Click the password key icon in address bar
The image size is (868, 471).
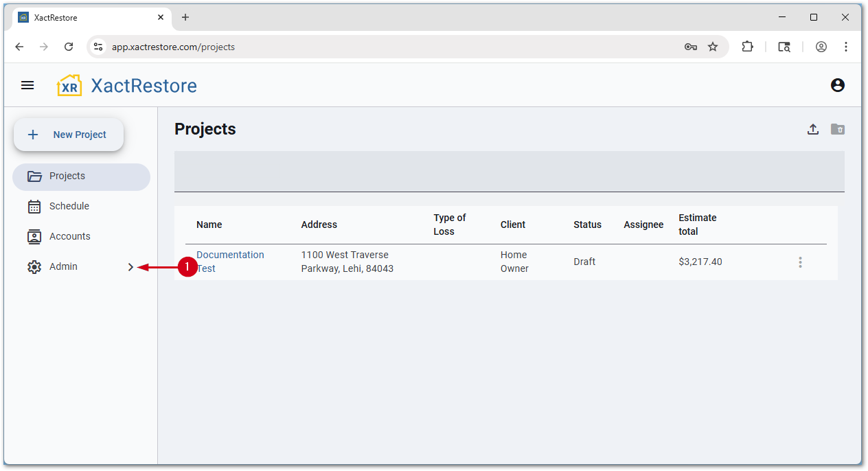690,47
